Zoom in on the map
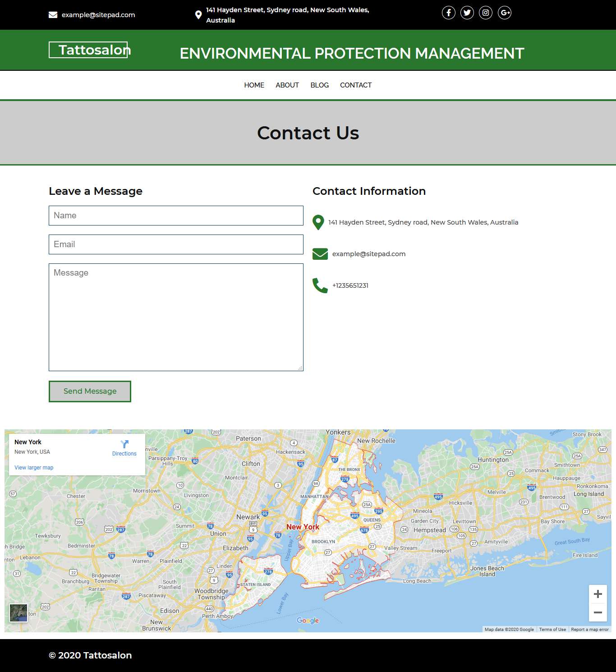This screenshot has height=672, width=616. tap(598, 594)
